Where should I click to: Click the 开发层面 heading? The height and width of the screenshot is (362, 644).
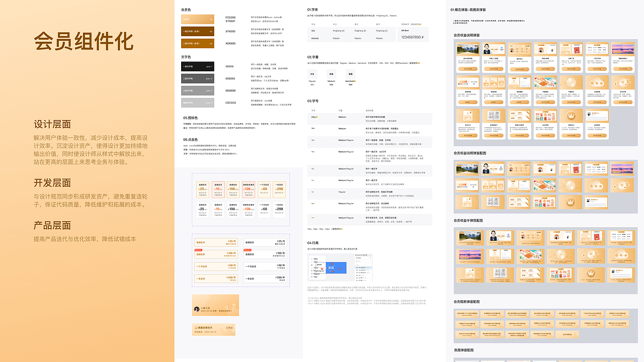[x=52, y=182]
